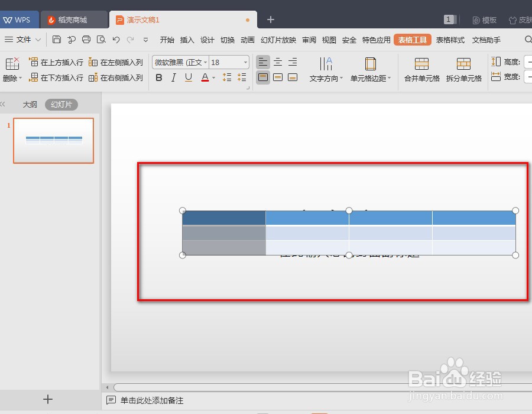Screen dimensions: 532x414
Task: Click the row height (高度) icon
Action: tap(496, 62)
